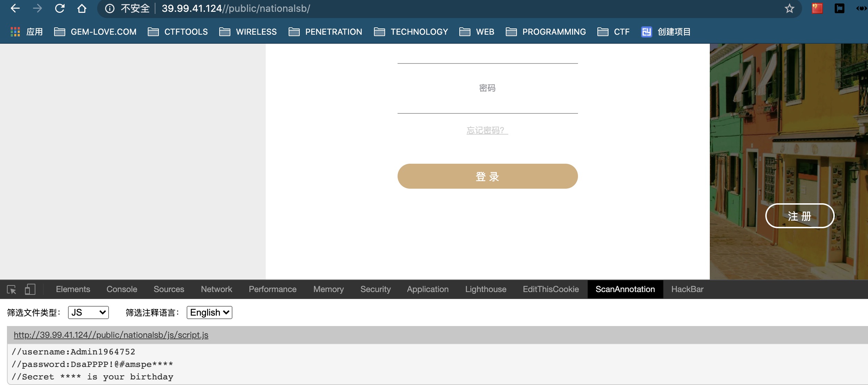Open the GEM-LOVE.COM bookmark folder
Screen dimensions: 868x385
95,32
